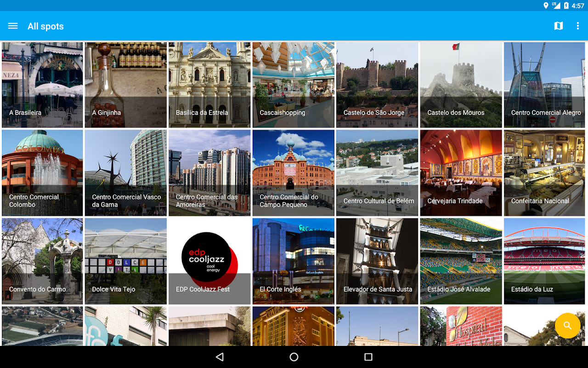Open the Elevador de Santa Justa spot
The width and height of the screenshot is (588, 368).
coord(377,261)
